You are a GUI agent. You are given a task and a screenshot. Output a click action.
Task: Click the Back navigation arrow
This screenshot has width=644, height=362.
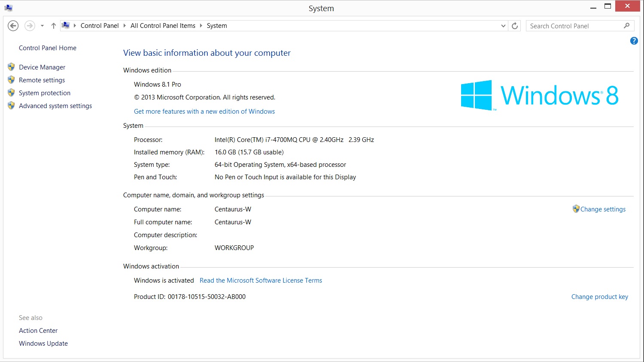[x=13, y=26]
